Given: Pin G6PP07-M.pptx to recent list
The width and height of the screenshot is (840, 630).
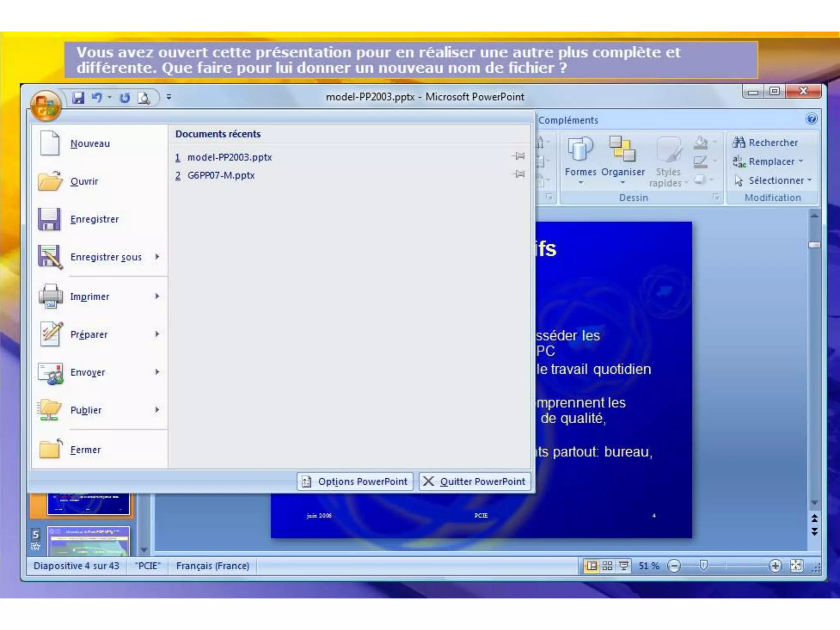Looking at the screenshot, I should coord(519,174).
